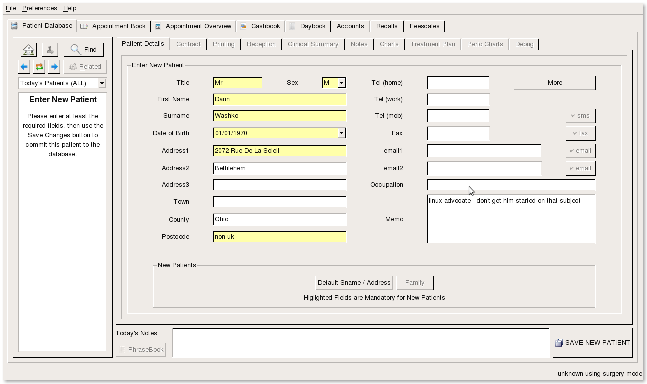Image resolution: width=647 pixels, height=384 pixels.
Task: Click the home icon button
Action: [28, 49]
